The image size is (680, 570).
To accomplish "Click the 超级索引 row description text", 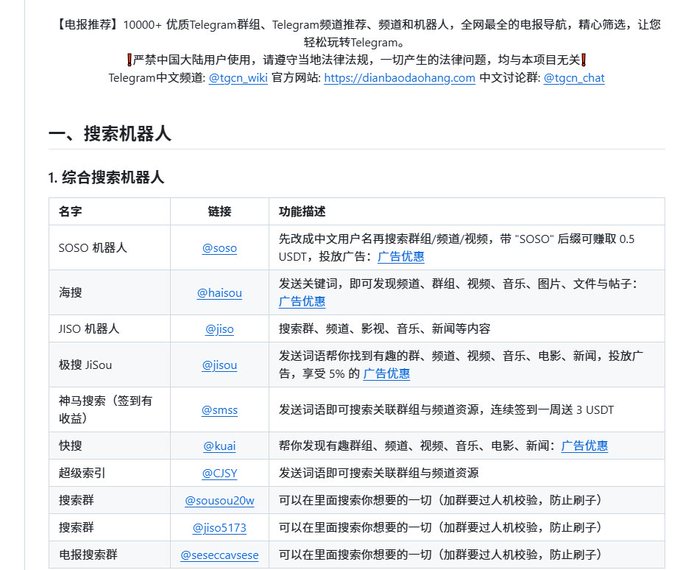I will point(379,473).
